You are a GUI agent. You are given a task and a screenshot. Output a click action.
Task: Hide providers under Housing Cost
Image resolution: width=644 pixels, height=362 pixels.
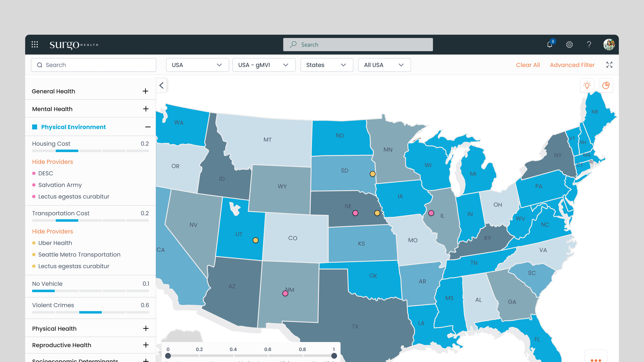tap(52, 162)
